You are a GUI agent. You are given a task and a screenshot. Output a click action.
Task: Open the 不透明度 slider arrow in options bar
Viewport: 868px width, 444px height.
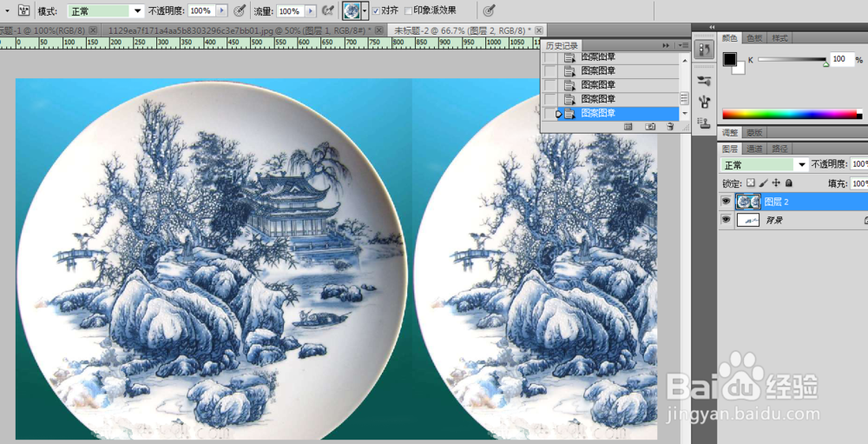pos(221,10)
